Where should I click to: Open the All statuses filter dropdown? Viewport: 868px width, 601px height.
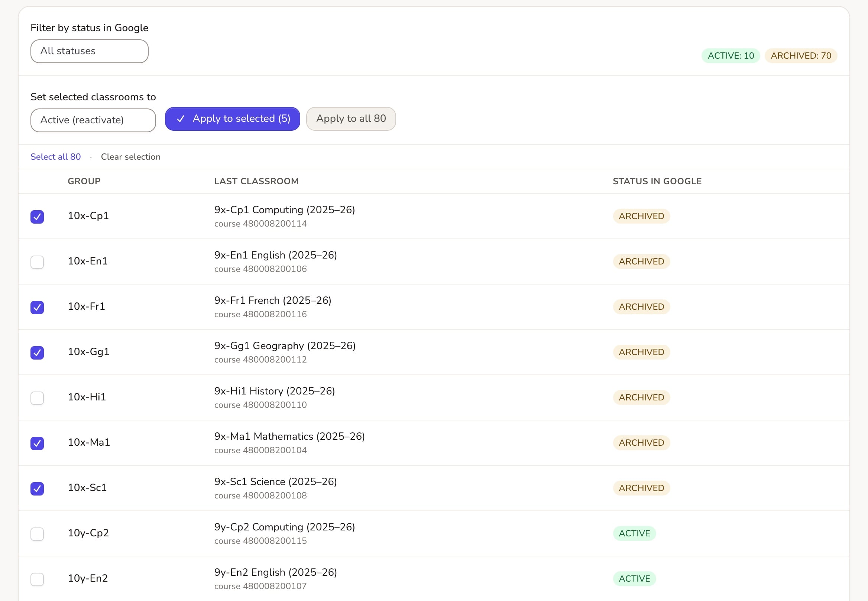pyautogui.click(x=89, y=51)
